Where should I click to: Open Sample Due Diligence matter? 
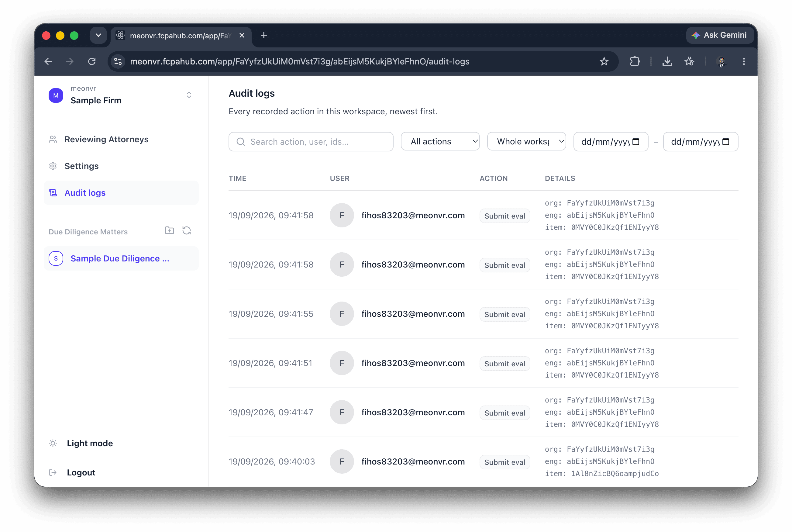(121, 258)
